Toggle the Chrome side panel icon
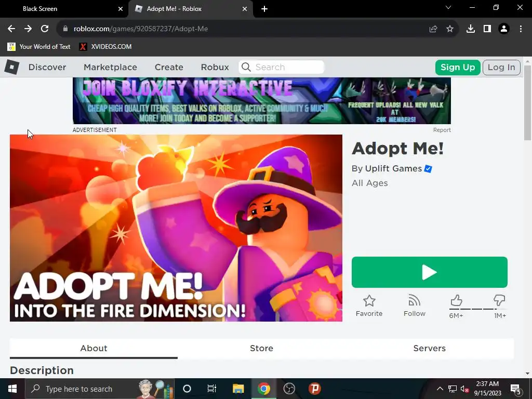 pos(487,29)
